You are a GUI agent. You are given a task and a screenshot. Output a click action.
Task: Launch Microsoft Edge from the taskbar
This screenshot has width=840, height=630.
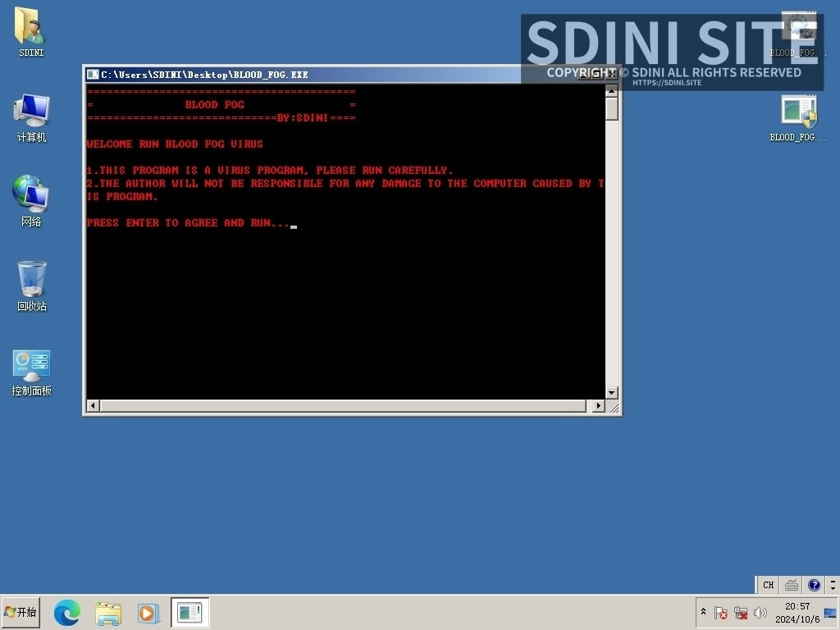67,612
